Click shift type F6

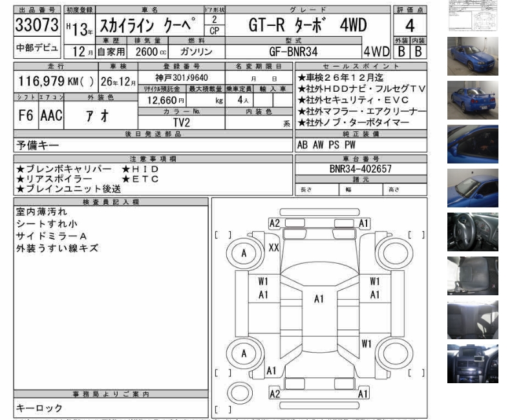[x=26, y=116]
